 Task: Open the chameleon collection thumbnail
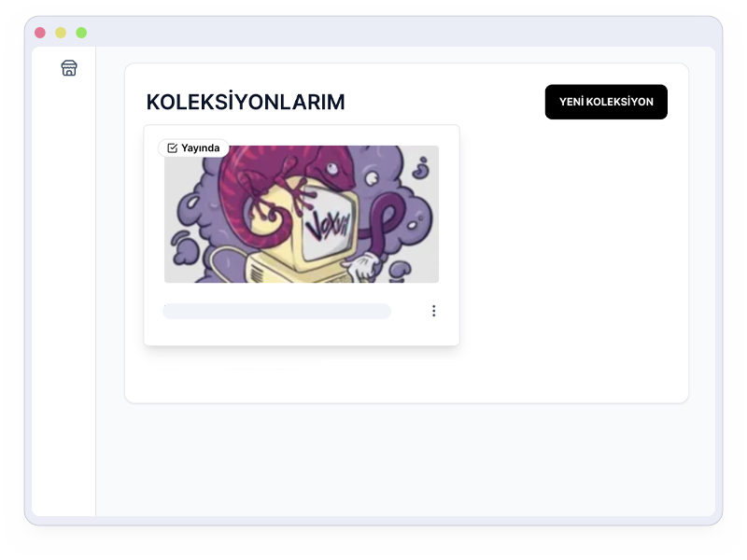pos(302,214)
